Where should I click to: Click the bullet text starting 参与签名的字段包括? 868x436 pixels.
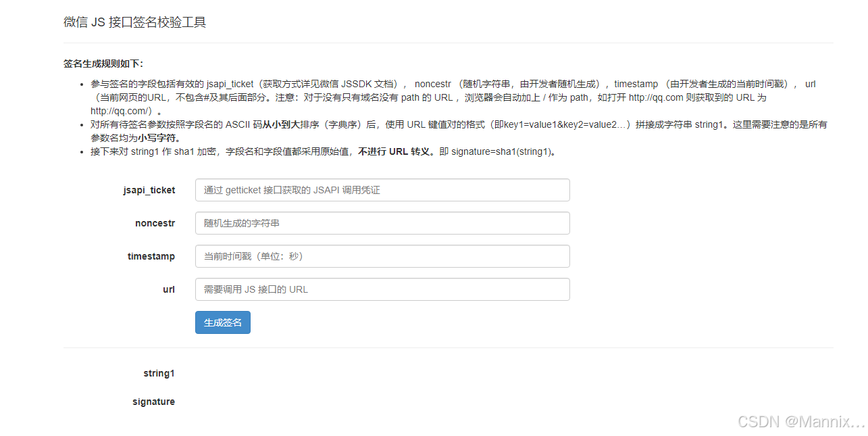point(453,97)
